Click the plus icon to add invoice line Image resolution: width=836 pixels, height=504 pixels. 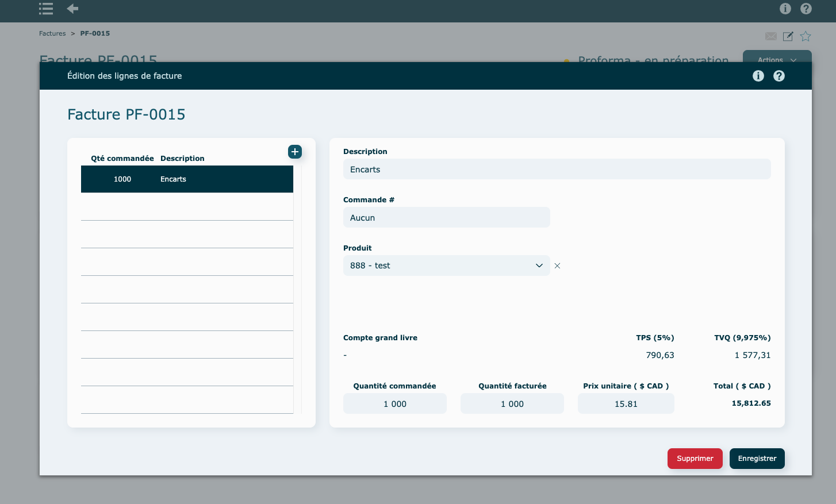[x=295, y=152]
